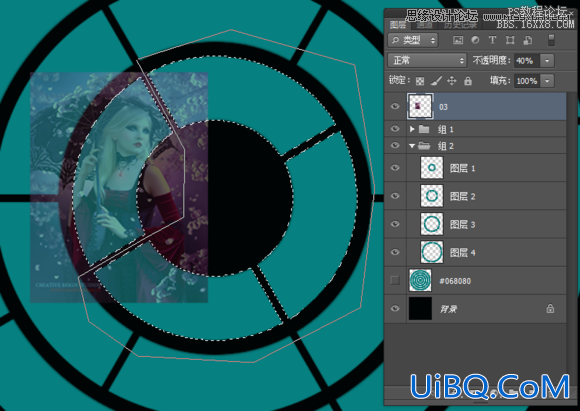Select the group label 组 2
The width and height of the screenshot is (580, 411).
click(446, 146)
